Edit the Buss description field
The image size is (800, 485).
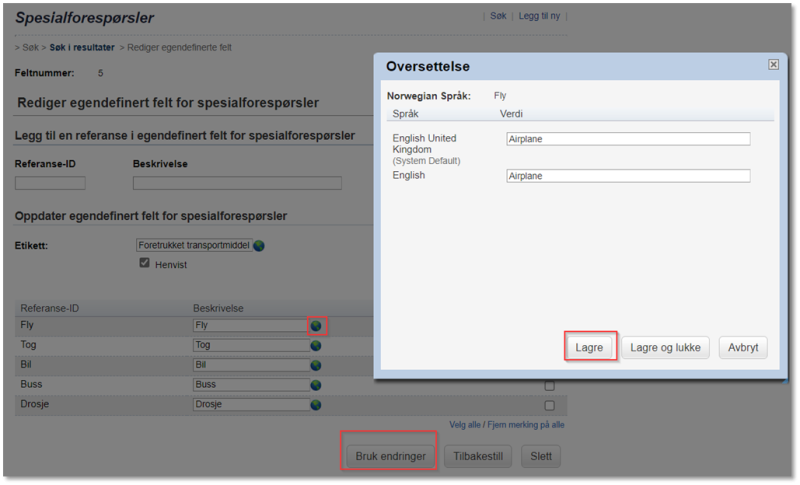pos(251,385)
